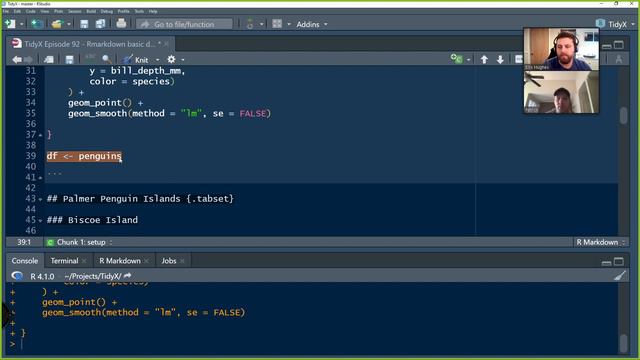Close the TidyX Episode 92 document tab
640x360 pixels.
pyautogui.click(x=167, y=44)
